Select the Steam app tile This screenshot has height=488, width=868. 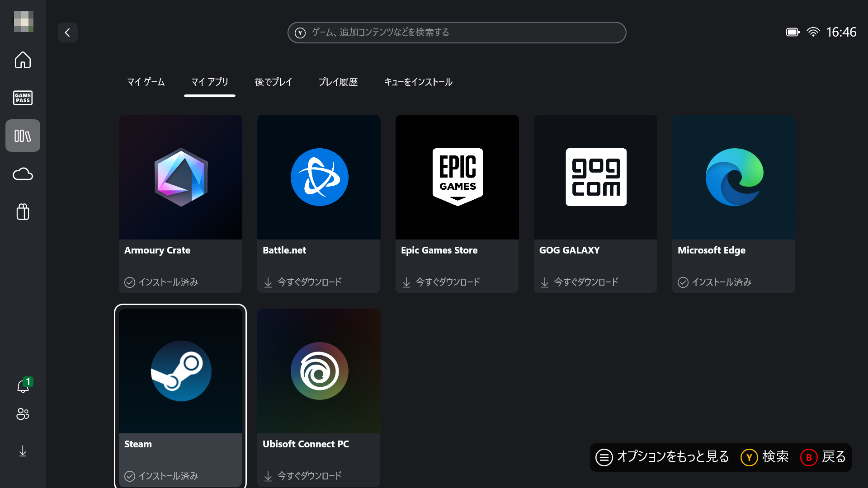point(180,371)
